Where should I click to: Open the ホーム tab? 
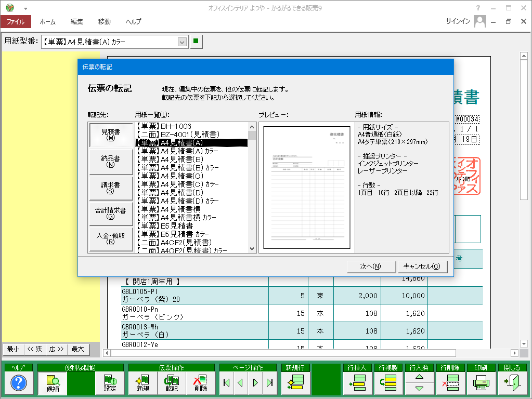tap(47, 21)
